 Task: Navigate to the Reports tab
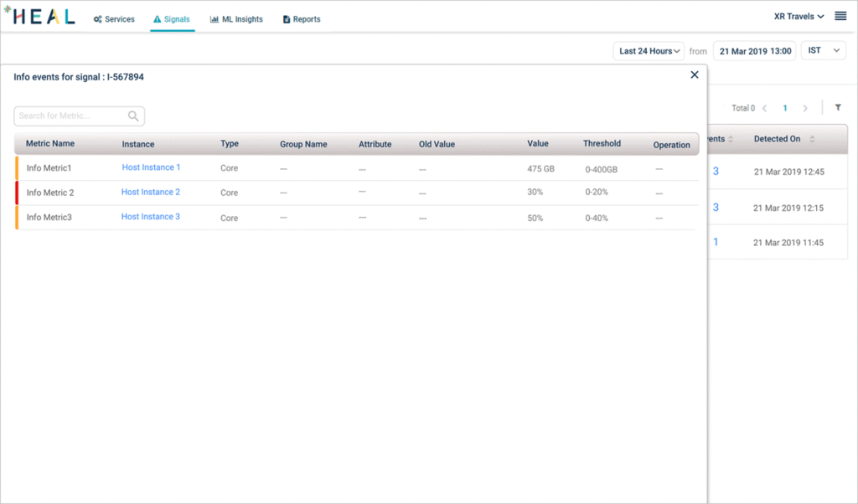tap(302, 19)
